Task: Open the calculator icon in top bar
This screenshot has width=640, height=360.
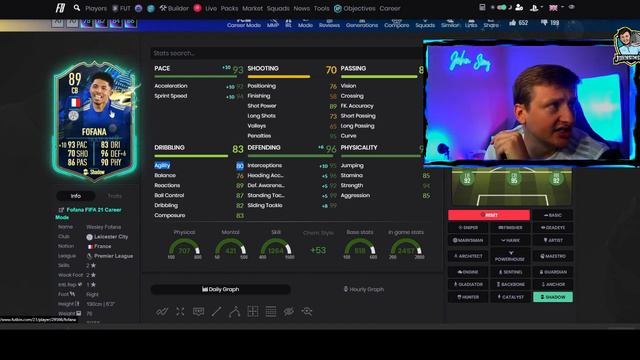Action: click(x=482, y=7)
